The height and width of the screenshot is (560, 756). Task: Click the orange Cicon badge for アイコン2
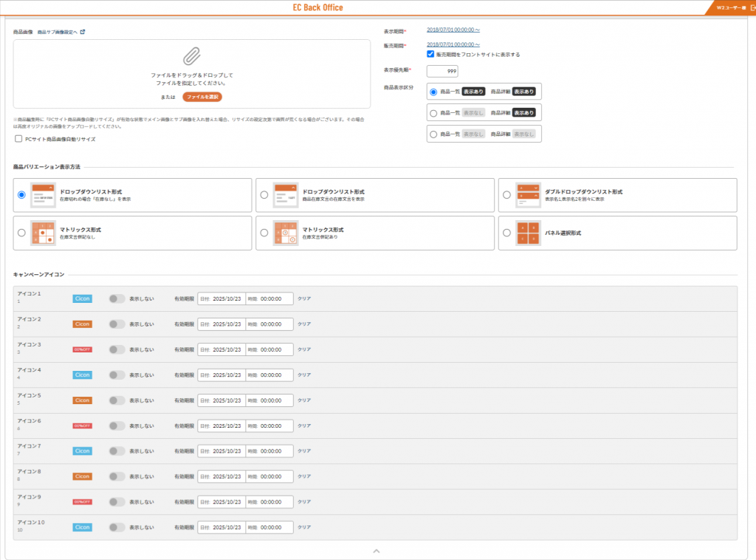82,324
